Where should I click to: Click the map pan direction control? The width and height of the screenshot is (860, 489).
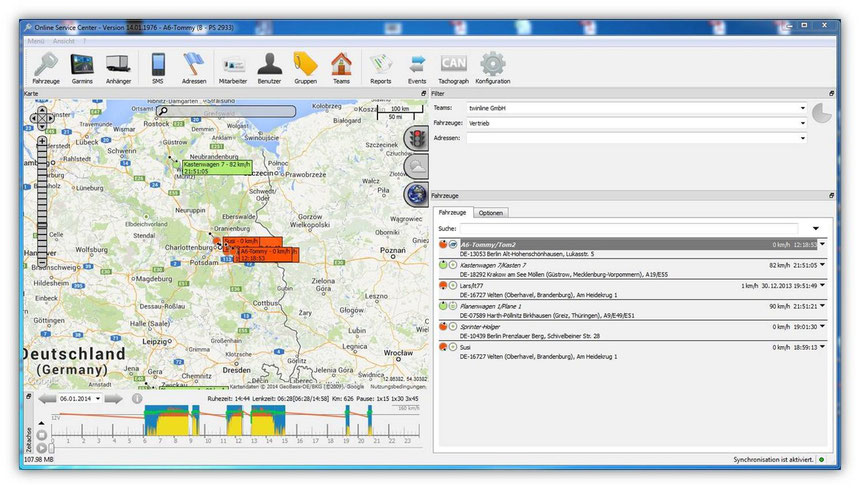click(42, 118)
